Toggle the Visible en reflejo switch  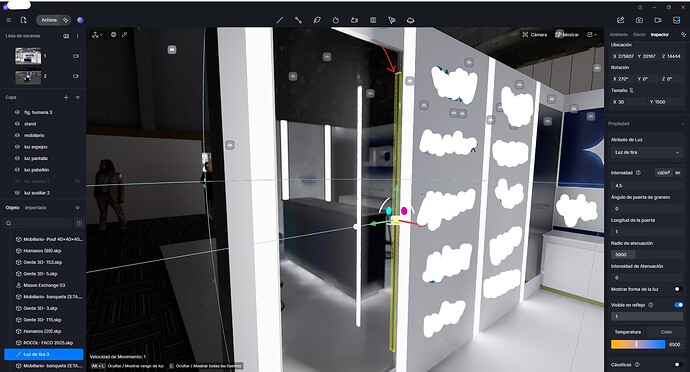tap(678, 305)
